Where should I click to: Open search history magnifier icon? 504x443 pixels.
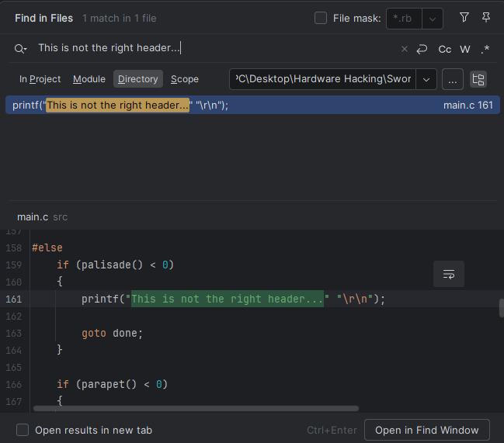click(21, 48)
